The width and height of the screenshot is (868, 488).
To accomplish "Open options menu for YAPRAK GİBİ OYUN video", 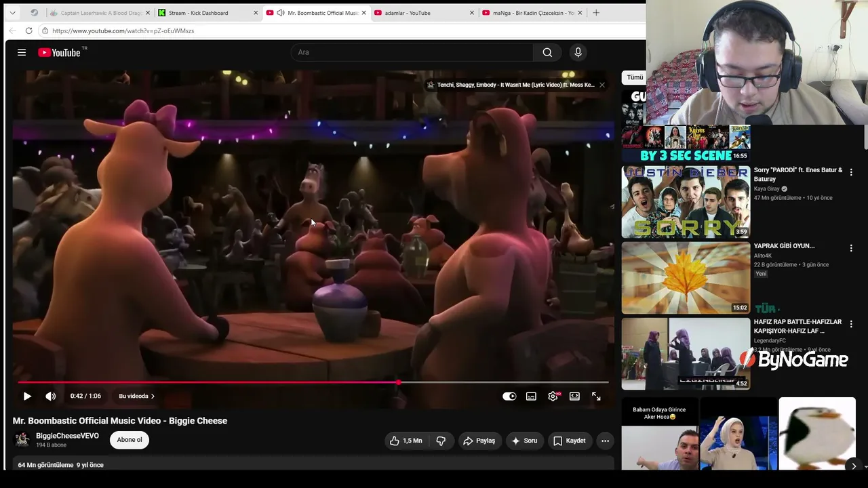I will tap(851, 248).
